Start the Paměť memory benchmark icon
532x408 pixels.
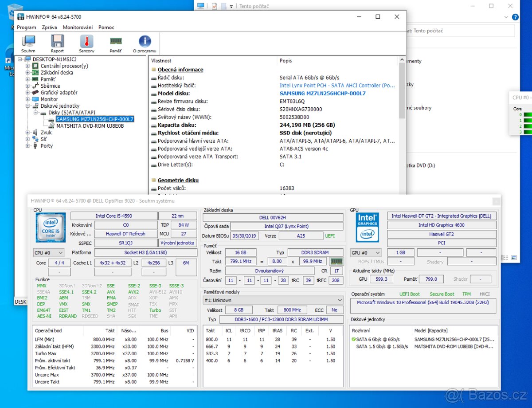click(x=115, y=43)
